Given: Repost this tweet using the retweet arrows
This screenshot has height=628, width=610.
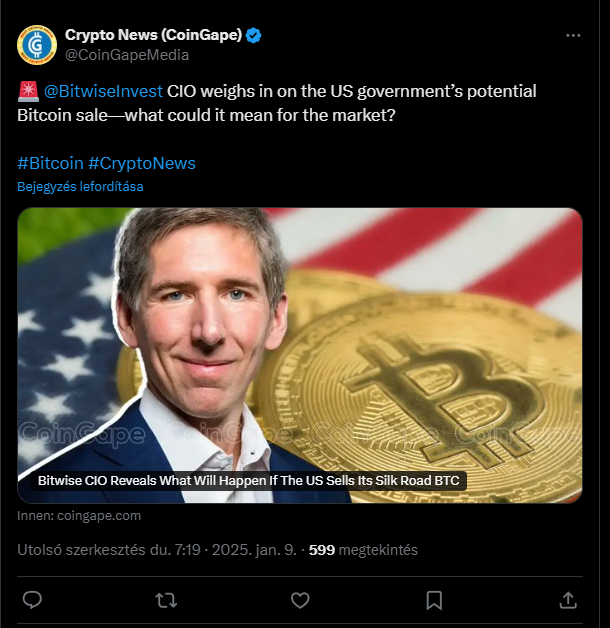Looking at the screenshot, I should pyautogui.click(x=166, y=600).
